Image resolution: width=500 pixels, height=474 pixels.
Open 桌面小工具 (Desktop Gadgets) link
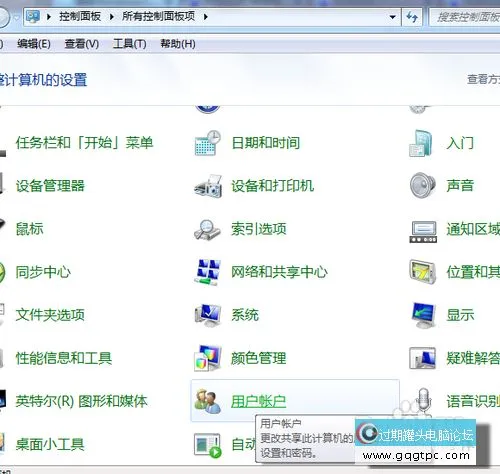(50, 444)
